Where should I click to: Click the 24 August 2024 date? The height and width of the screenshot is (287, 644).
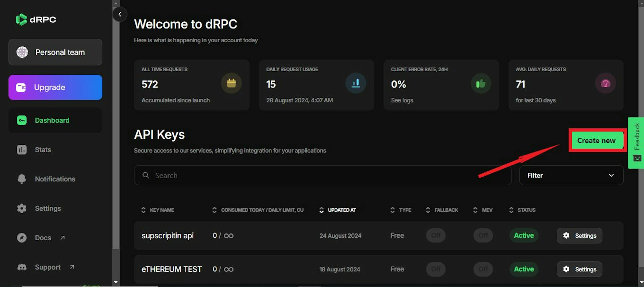[340, 236]
